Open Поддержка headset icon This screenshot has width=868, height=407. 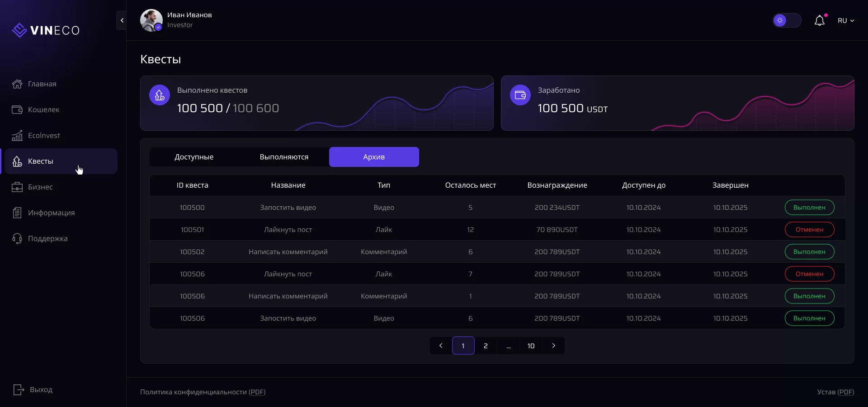point(17,239)
